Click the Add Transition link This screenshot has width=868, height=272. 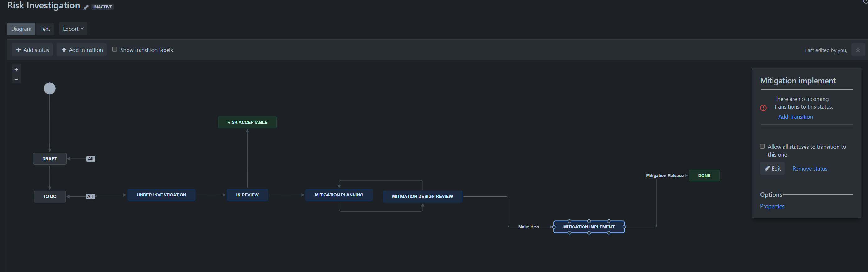coord(795,117)
